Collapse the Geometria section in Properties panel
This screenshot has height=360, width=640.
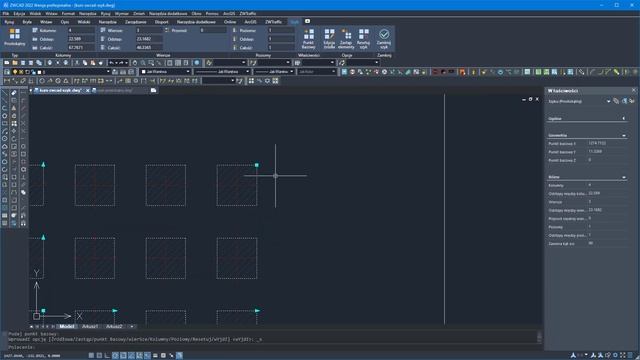tap(623, 136)
